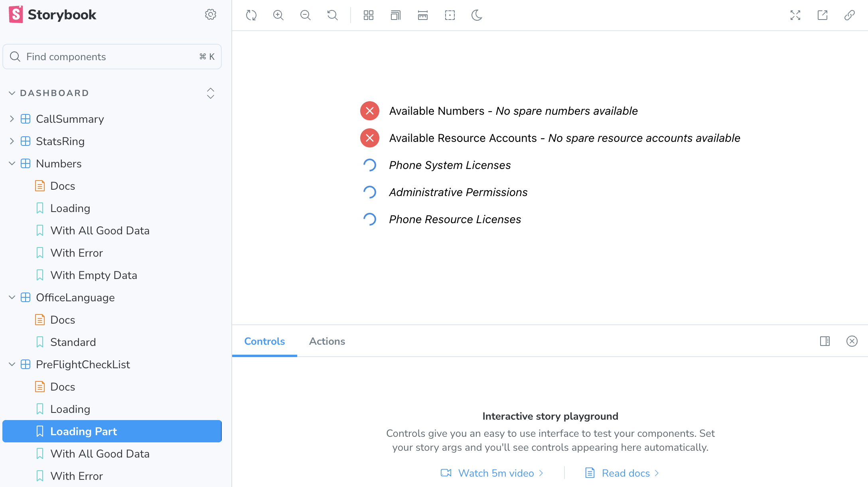Open the Read docs link
Viewport: 868px width, 487px height.
[x=625, y=473]
